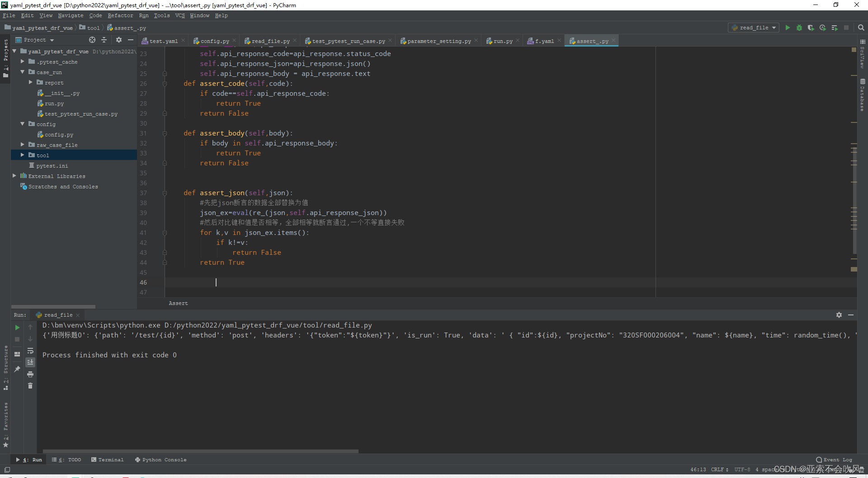Click the Stop button in main toolbar

(846, 28)
